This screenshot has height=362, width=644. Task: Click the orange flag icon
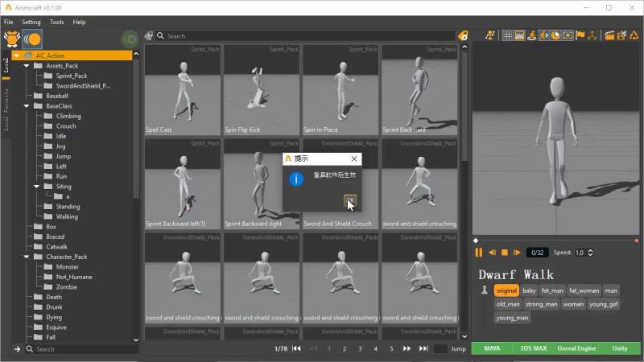click(580, 35)
